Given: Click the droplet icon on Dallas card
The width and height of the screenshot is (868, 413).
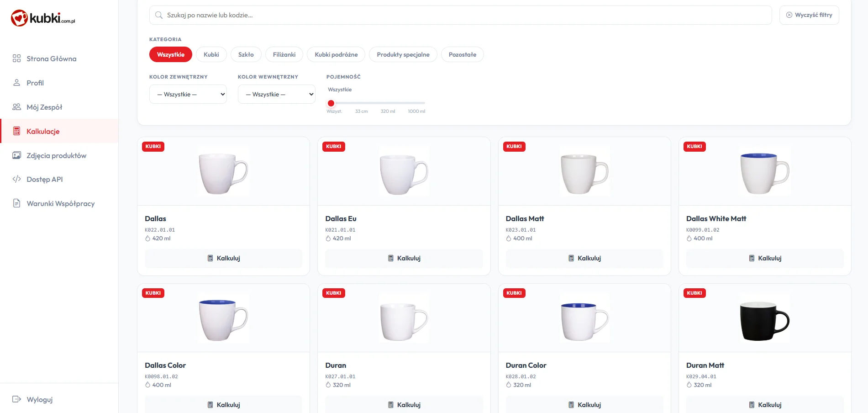Looking at the screenshot, I should tap(148, 238).
